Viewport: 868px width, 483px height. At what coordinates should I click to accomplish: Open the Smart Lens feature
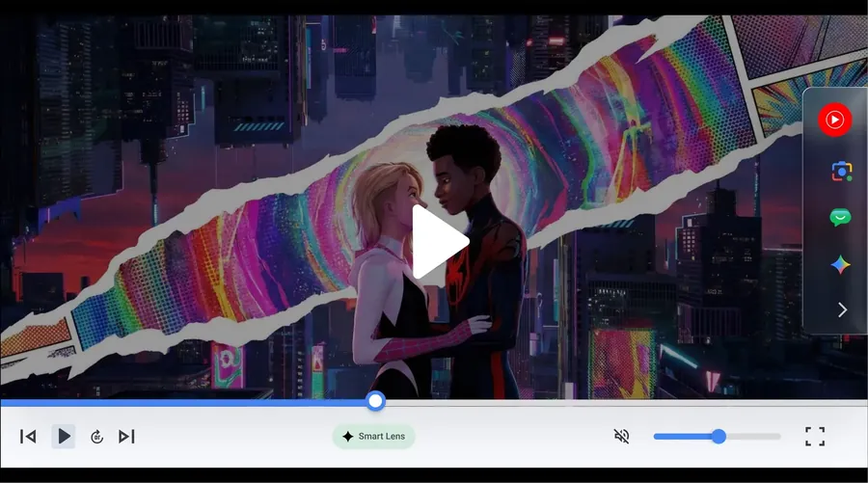[373, 436]
